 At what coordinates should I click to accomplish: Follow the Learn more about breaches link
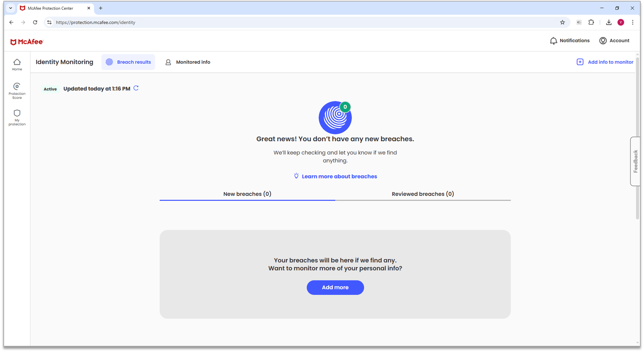[339, 176]
